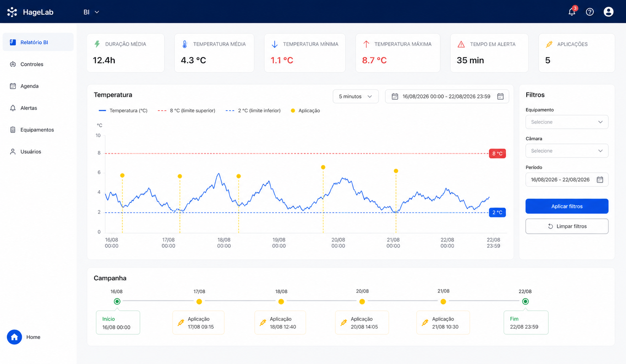Screen dimensions: 626x364
Task: Click the Controles sidebar icon
Action: point(13,64)
